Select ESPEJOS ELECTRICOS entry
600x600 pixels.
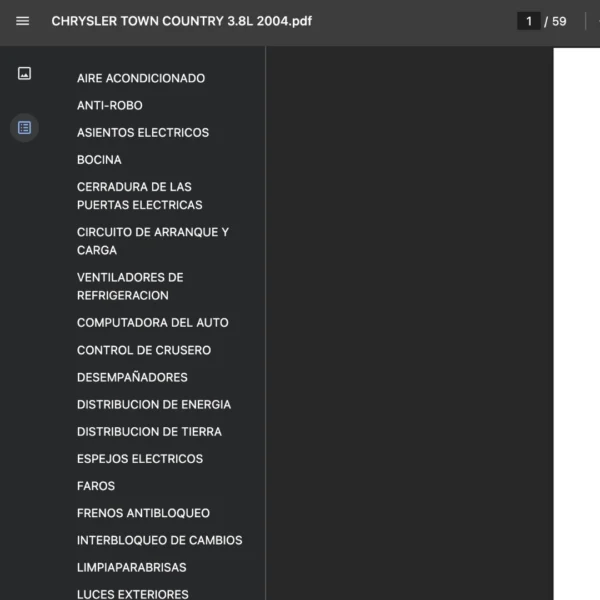pos(140,458)
